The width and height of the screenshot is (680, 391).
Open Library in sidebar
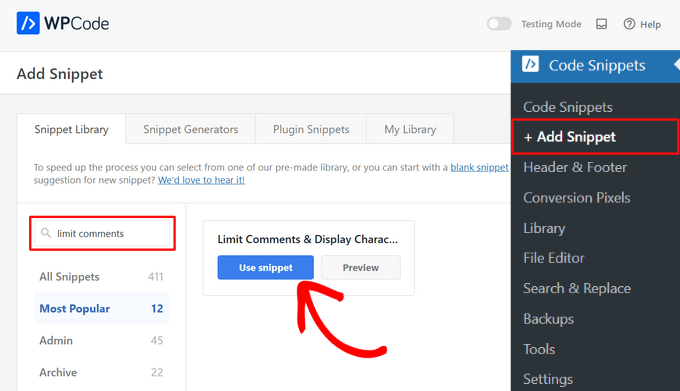point(544,228)
